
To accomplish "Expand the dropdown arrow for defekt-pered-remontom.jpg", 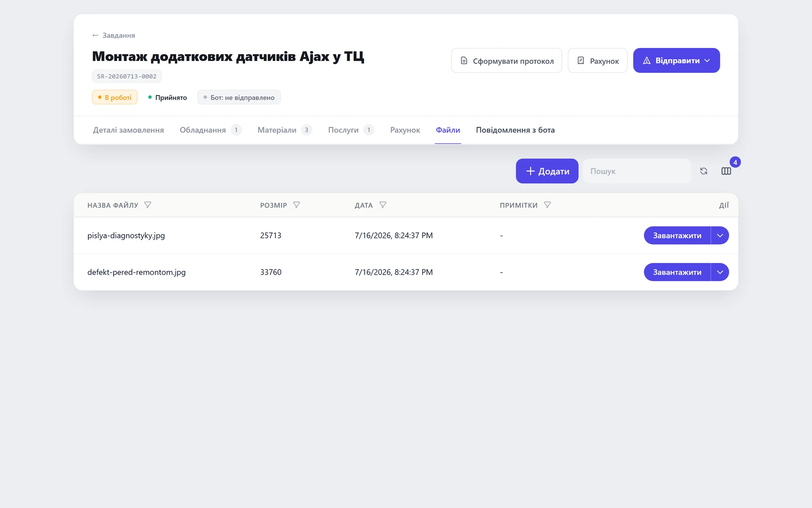I will [x=720, y=272].
